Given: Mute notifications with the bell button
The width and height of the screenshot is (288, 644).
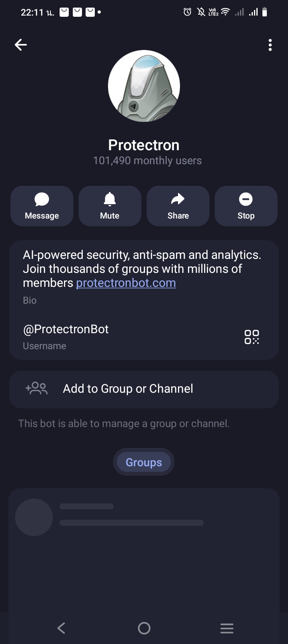Looking at the screenshot, I should click(x=110, y=206).
